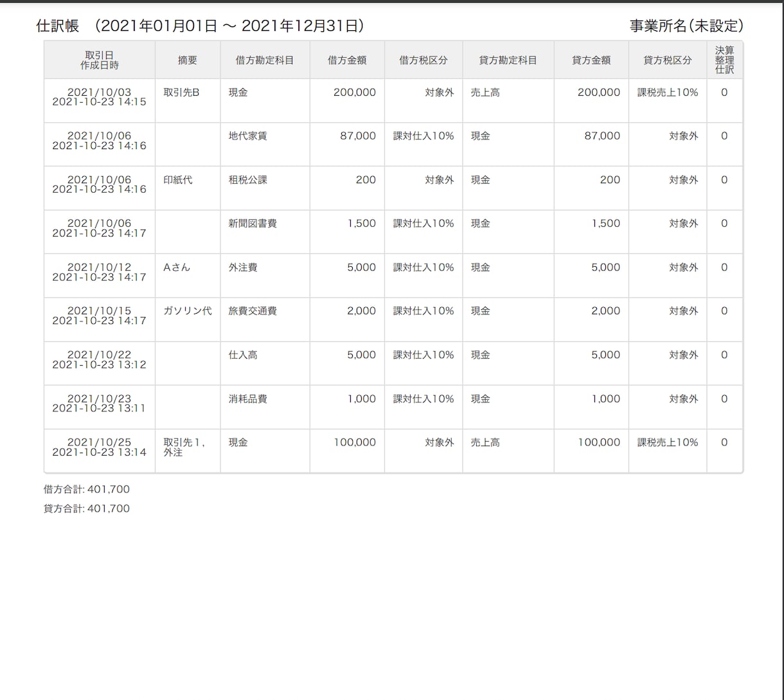Select the 摘要 column header
784x700 pixels.
[188, 60]
